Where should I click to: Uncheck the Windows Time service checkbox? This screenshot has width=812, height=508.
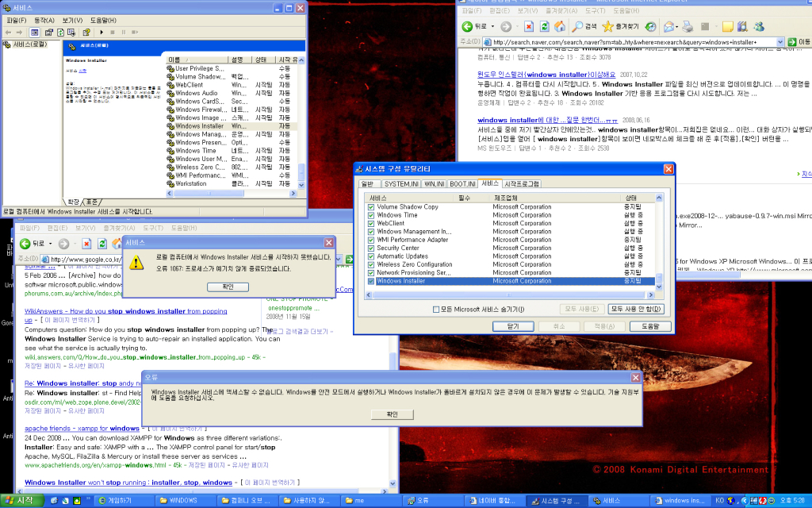(371, 216)
